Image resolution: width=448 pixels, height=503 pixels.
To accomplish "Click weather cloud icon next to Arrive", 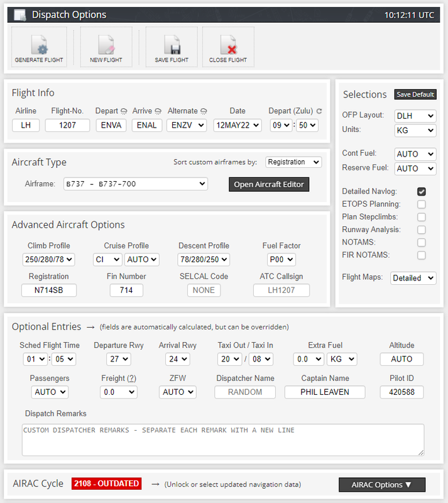I will 158,111.
